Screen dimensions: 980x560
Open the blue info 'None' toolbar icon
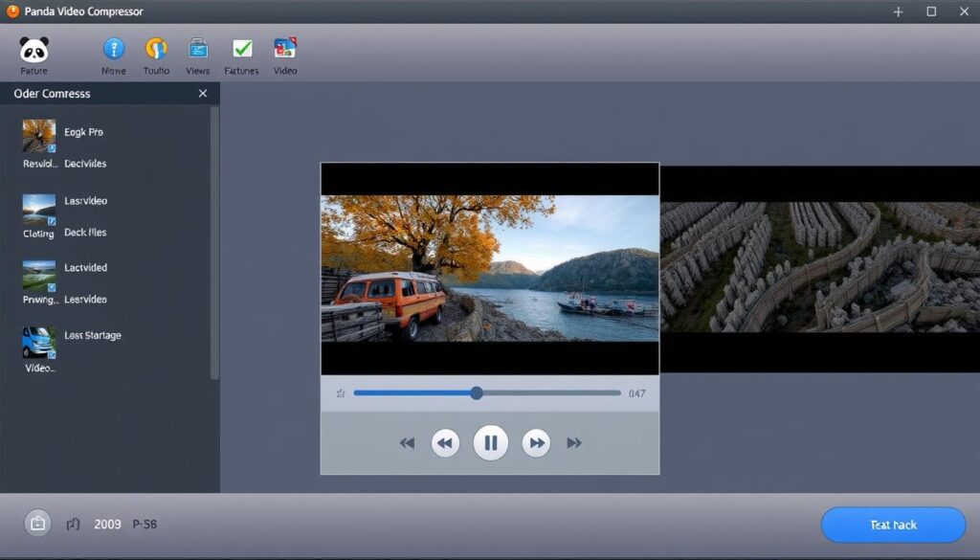(x=114, y=49)
